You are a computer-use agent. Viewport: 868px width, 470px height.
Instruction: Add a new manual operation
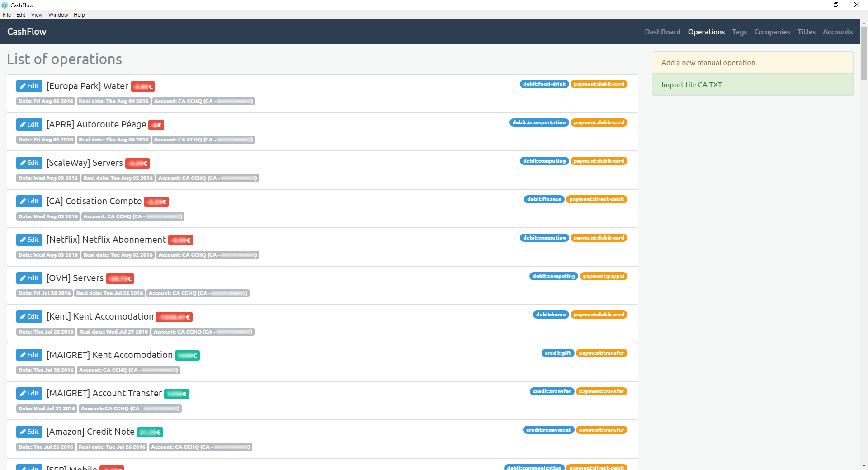click(752, 62)
